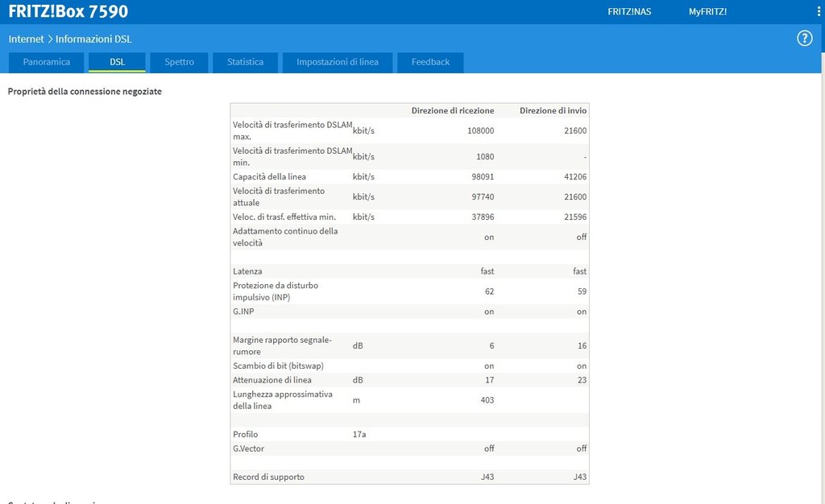
Task: Click the Direzione di ricezione column header
Action: 453,110
